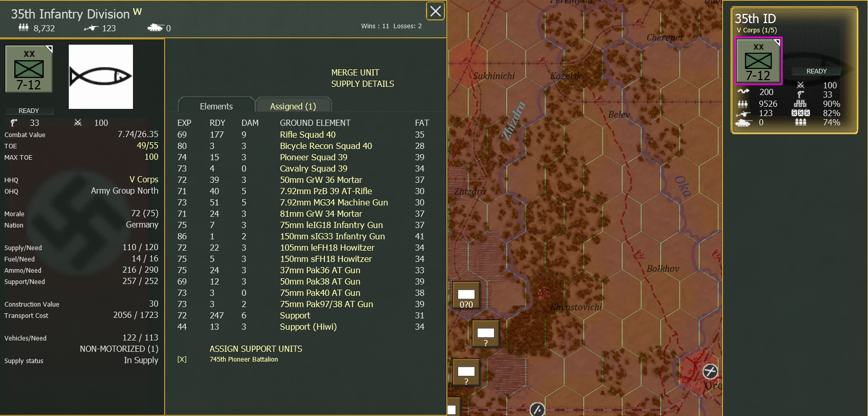
Task: Click the MAX TOE value 100
Action: coord(151,157)
